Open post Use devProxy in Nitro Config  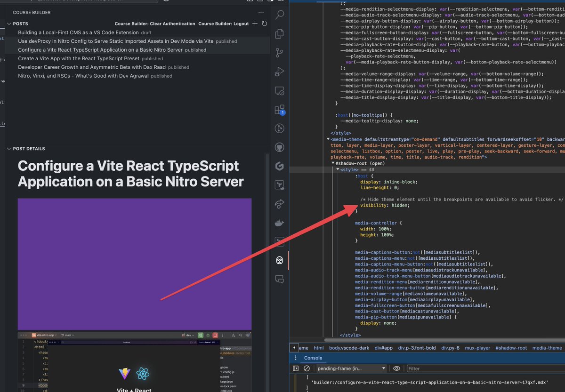[137, 41]
